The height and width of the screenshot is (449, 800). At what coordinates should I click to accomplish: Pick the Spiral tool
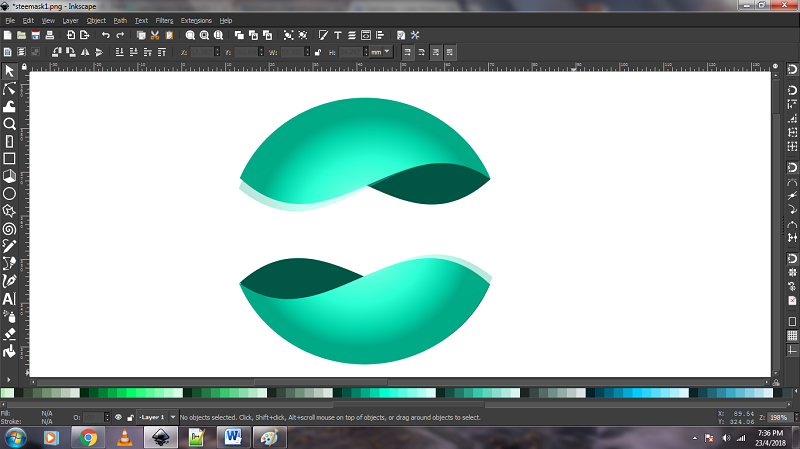coord(9,229)
